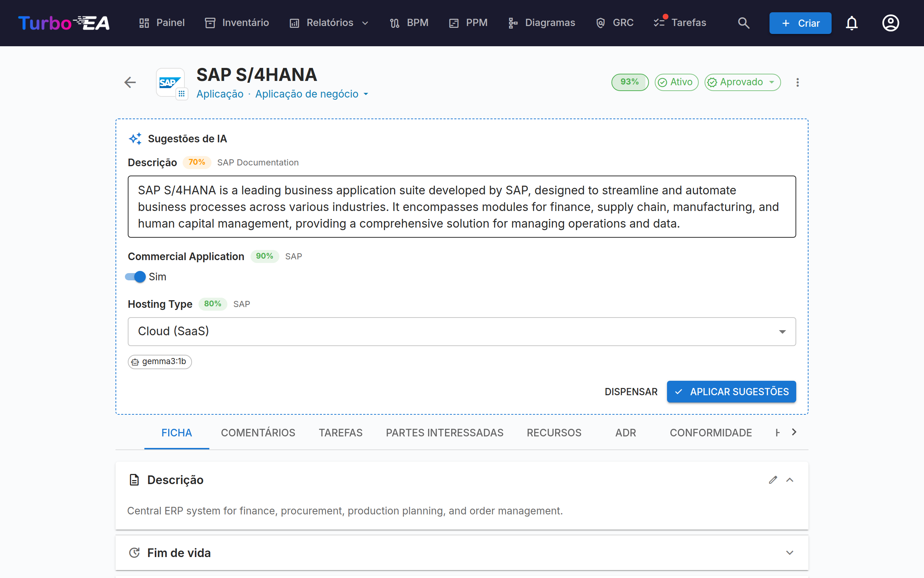Open Hosting Type Cloud (SaaS) dropdown
This screenshot has width=924, height=578.
pyautogui.click(x=462, y=331)
